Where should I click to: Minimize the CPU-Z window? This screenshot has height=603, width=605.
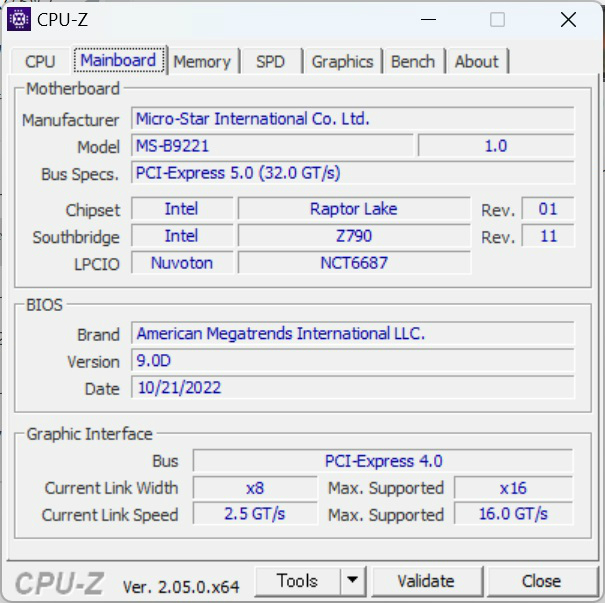pyautogui.click(x=428, y=19)
